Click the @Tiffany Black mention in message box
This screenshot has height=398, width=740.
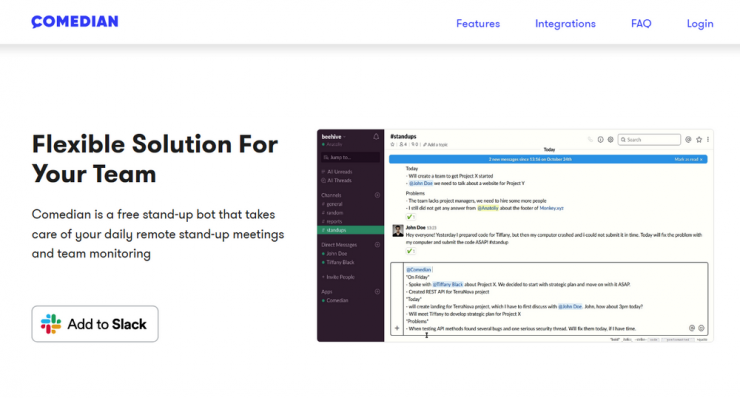pyautogui.click(x=448, y=285)
